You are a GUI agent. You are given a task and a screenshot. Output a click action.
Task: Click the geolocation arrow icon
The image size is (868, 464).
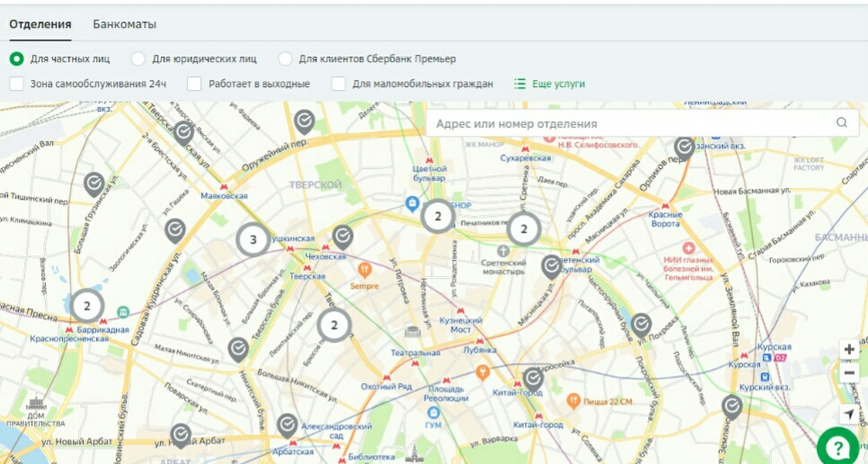click(849, 414)
